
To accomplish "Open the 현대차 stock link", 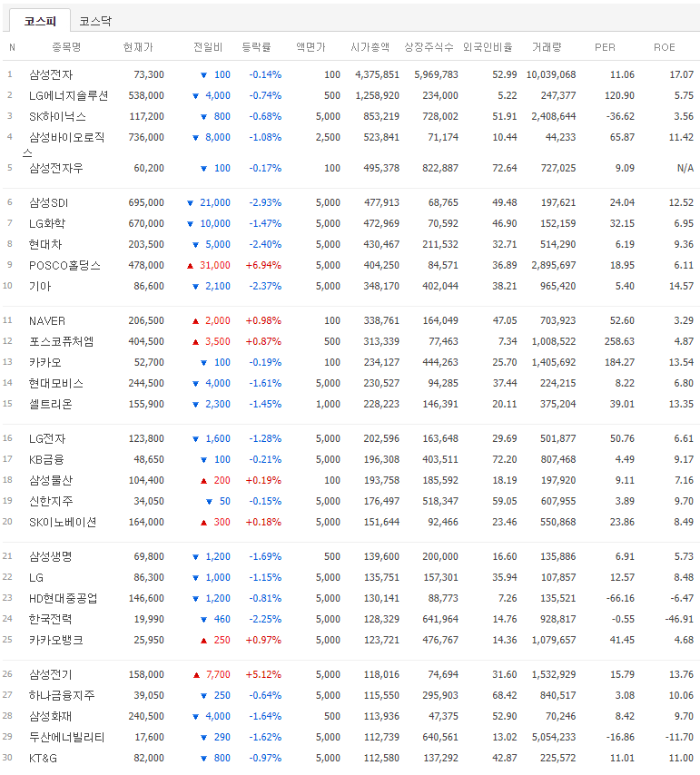I will (x=45, y=244).
